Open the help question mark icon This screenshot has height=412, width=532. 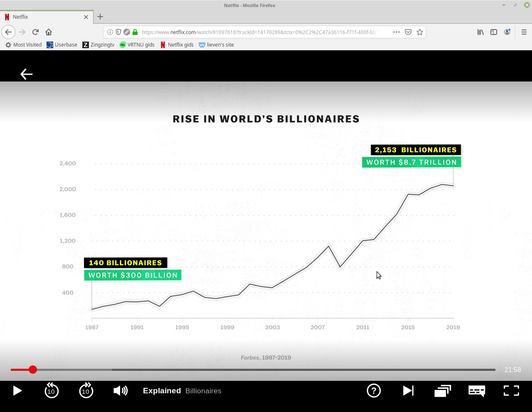374,391
